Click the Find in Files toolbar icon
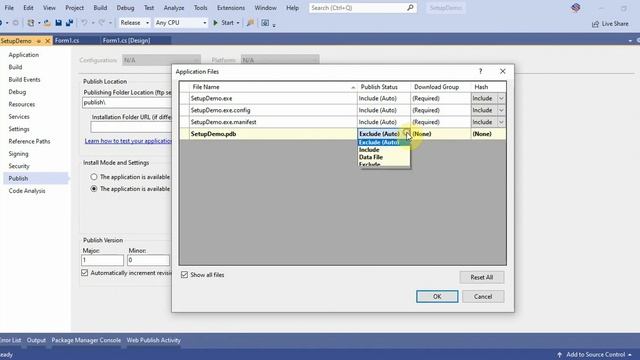 250,23
